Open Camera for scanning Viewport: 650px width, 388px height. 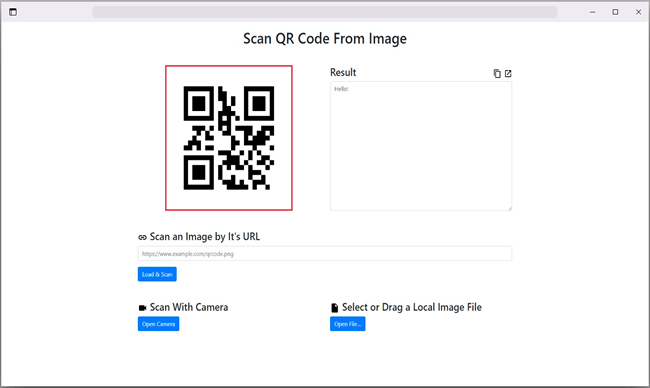(158, 324)
